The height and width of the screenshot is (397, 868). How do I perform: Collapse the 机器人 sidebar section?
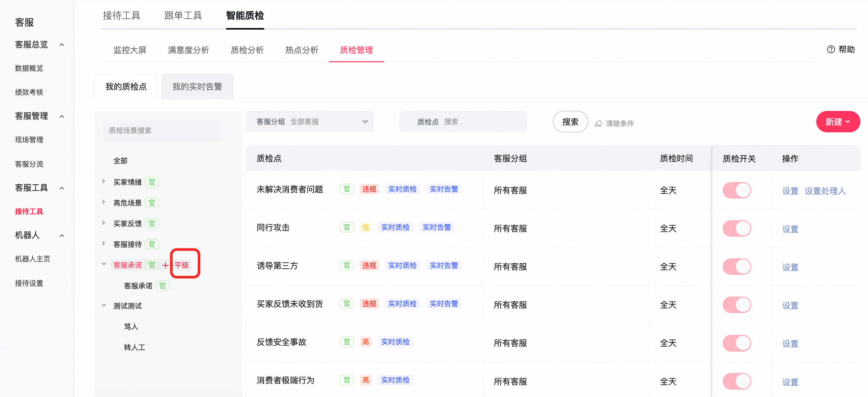[62, 236]
